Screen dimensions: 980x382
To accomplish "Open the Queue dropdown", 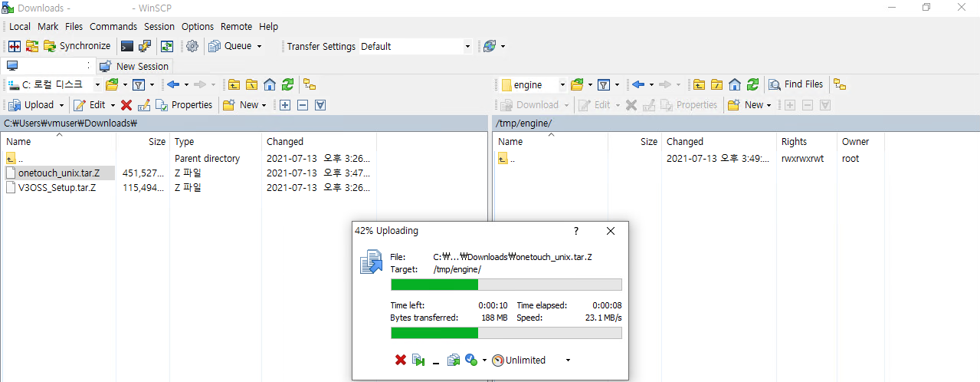I will coord(235,46).
